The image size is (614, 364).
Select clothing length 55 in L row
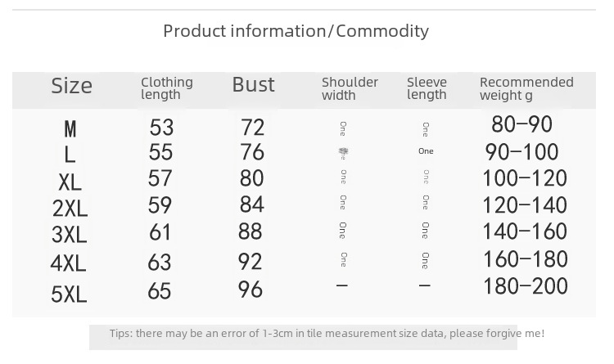click(x=160, y=152)
